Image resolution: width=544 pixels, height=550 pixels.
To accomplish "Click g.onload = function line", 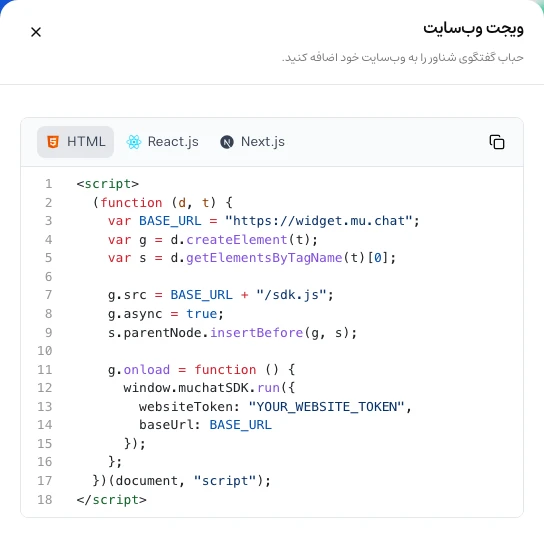I will [x=201, y=370].
